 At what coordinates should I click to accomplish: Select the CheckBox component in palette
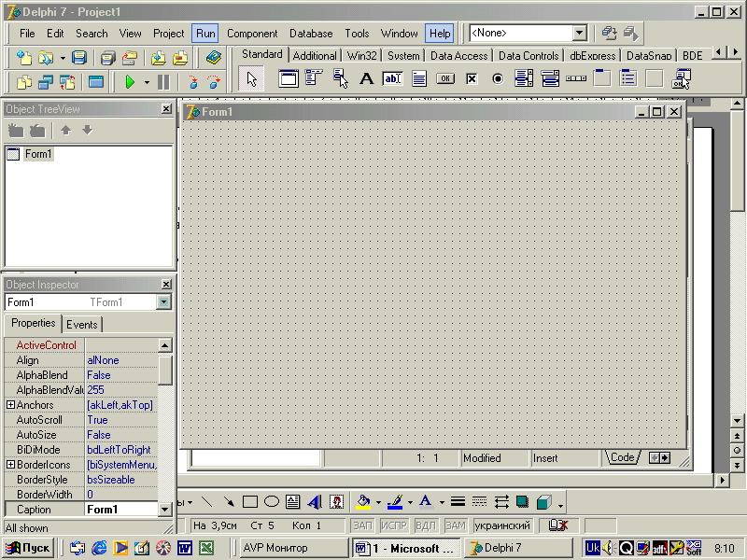pyautogui.click(x=472, y=78)
